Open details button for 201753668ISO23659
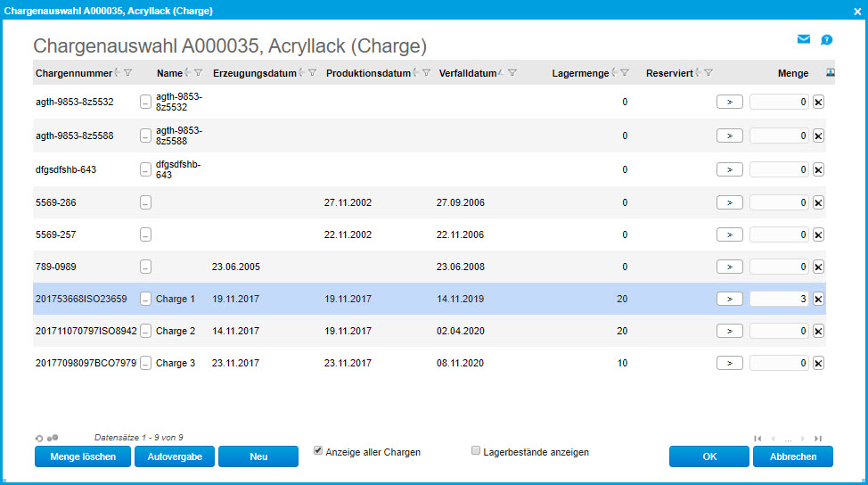Image resolution: width=868 pixels, height=485 pixels. [145, 299]
